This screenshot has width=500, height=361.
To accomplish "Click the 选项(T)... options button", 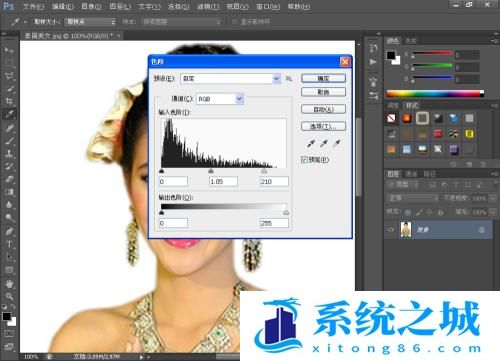I will (x=323, y=126).
